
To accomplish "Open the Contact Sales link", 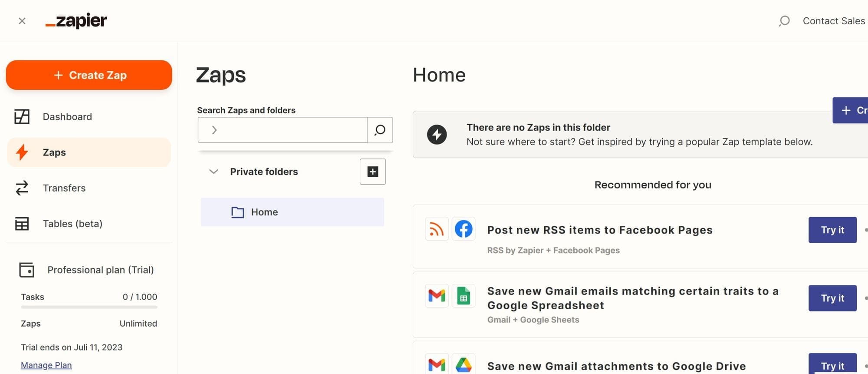I will 834,21.
